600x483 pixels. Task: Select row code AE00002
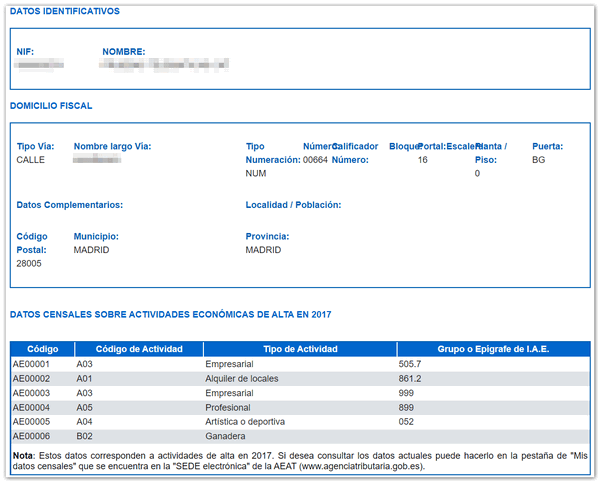point(31,379)
